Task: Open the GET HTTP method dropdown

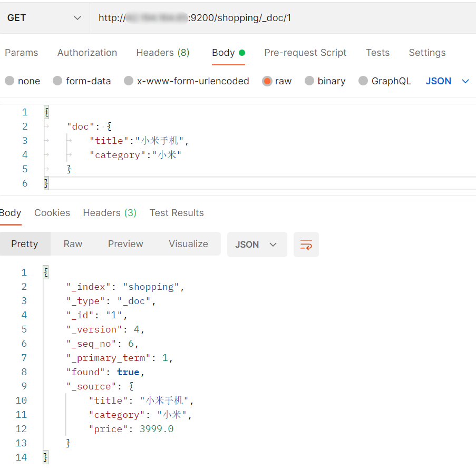Action: [44, 18]
